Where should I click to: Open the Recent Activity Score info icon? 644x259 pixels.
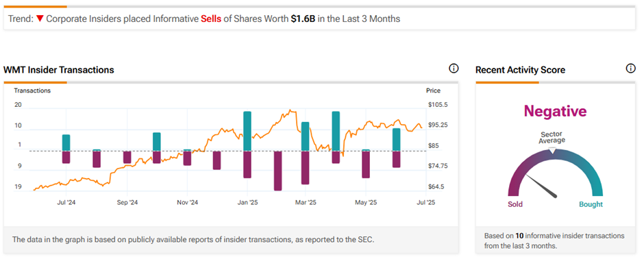point(630,69)
